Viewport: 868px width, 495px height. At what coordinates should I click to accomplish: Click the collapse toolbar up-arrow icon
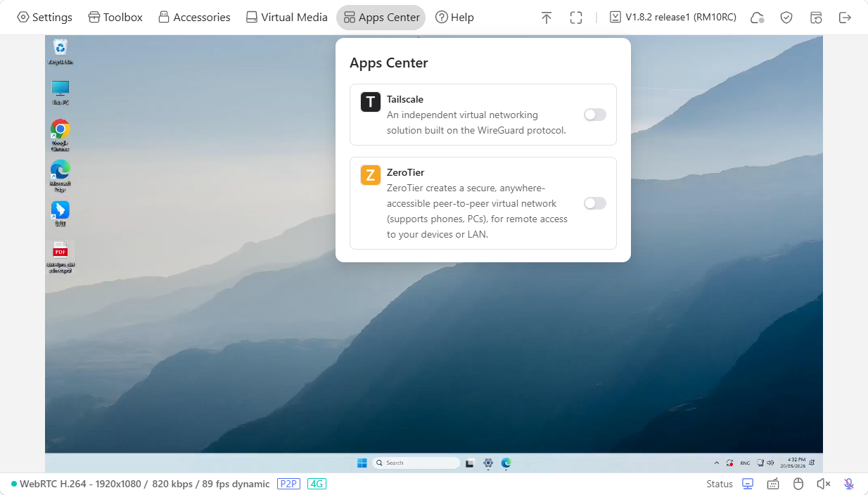547,18
